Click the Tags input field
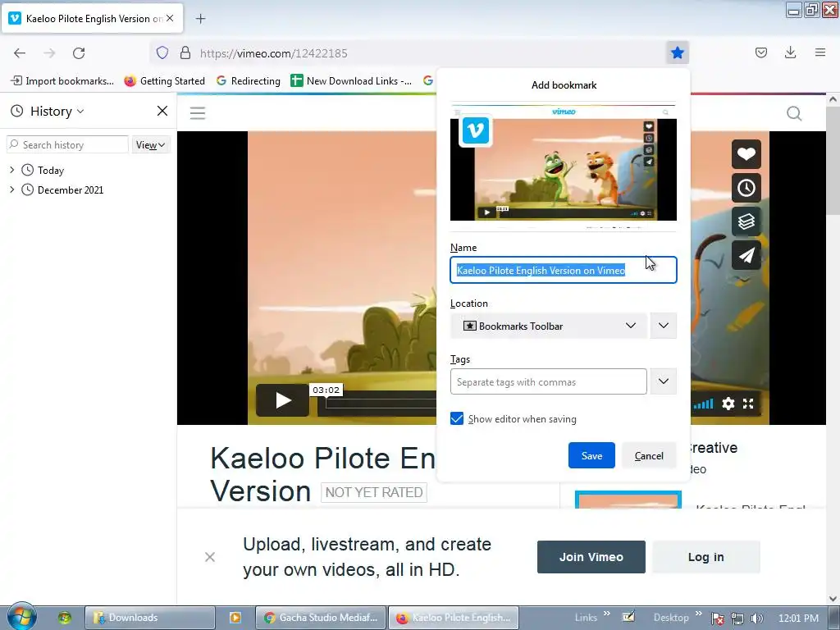This screenshot has width=840, height=630. tap(549, 381)
